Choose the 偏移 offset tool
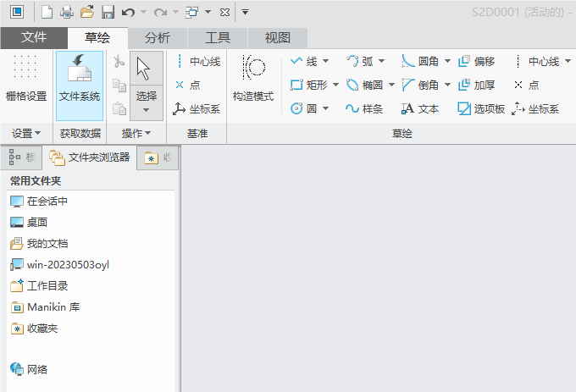 click(x=476, y=61)
